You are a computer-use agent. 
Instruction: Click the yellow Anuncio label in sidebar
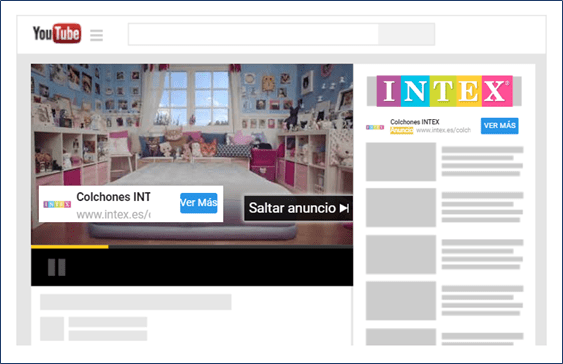pos(401,130)
